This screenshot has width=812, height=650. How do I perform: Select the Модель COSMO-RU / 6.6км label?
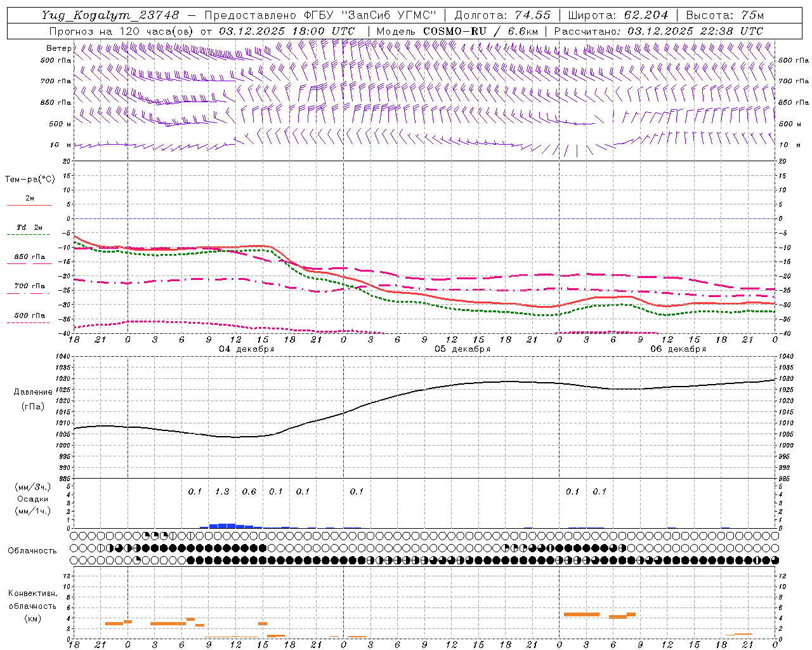click(457, 31)
